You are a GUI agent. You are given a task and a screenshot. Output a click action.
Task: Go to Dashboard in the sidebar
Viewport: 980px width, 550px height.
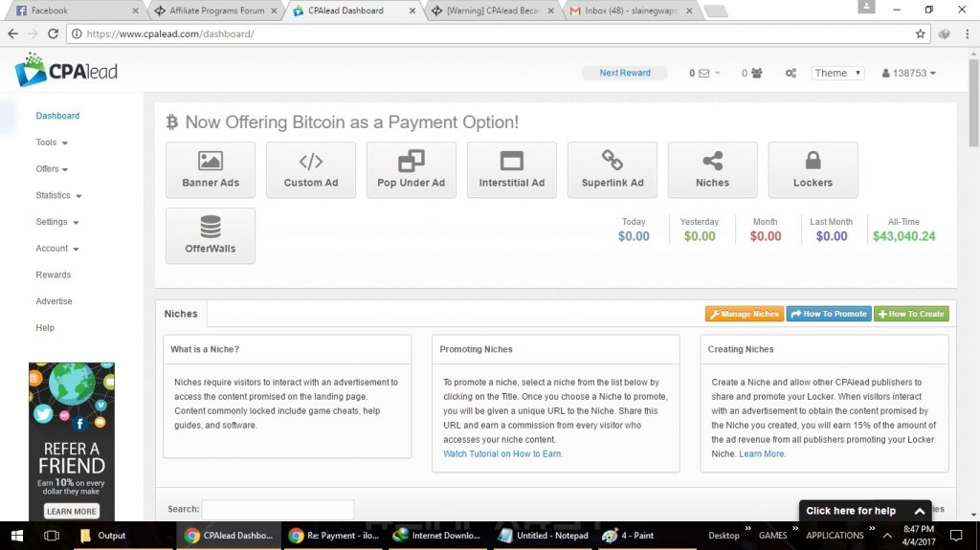[57, 116]
